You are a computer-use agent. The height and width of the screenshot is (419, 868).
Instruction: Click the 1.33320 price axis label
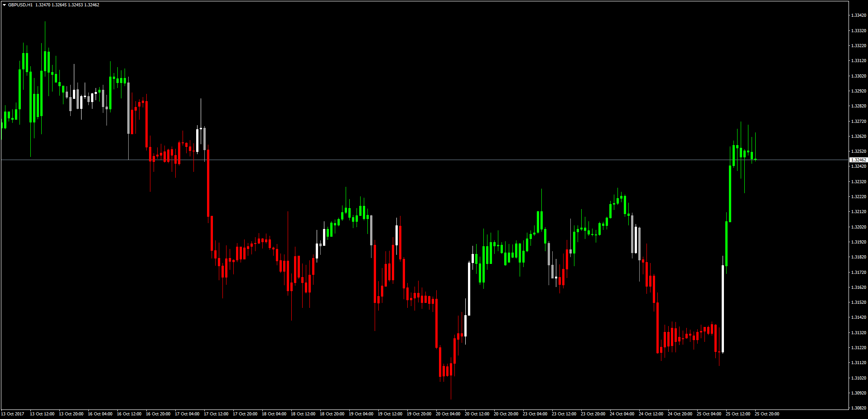point(858,31)
